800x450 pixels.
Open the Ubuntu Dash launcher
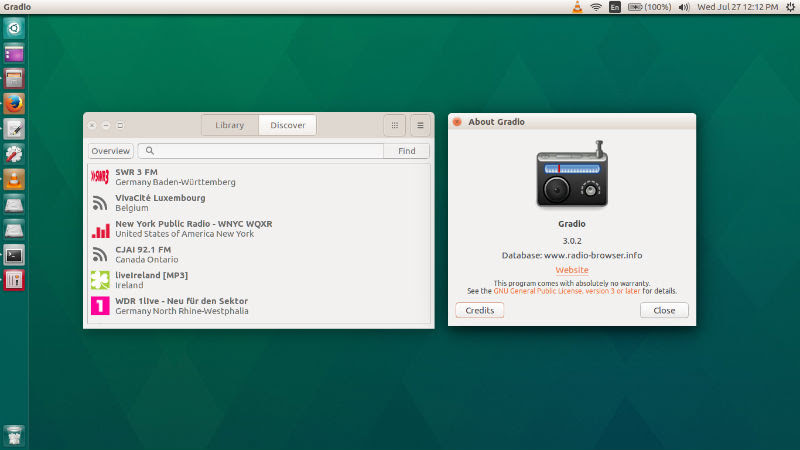click(x=14, y=28)
